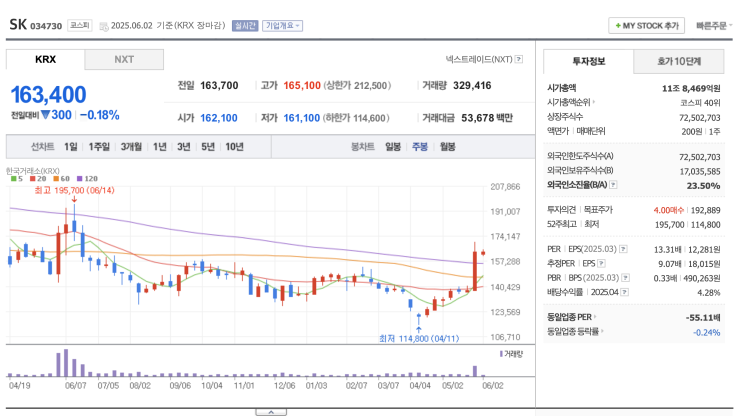Viewport: 743px width, 416px height.
Task: Click the 외국인소진율 value 23.50%
Action: [703, 186]
